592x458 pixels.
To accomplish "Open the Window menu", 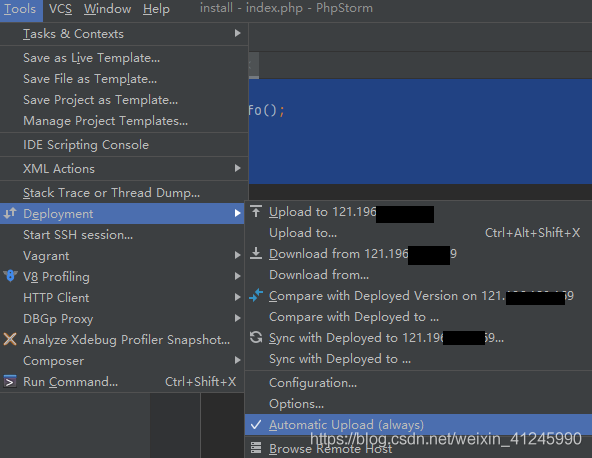I will point(107,9).
